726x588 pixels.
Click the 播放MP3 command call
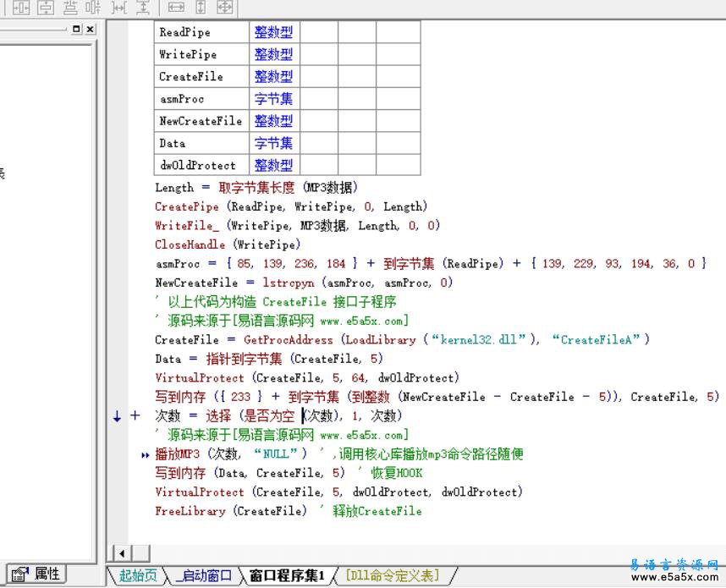178,453
